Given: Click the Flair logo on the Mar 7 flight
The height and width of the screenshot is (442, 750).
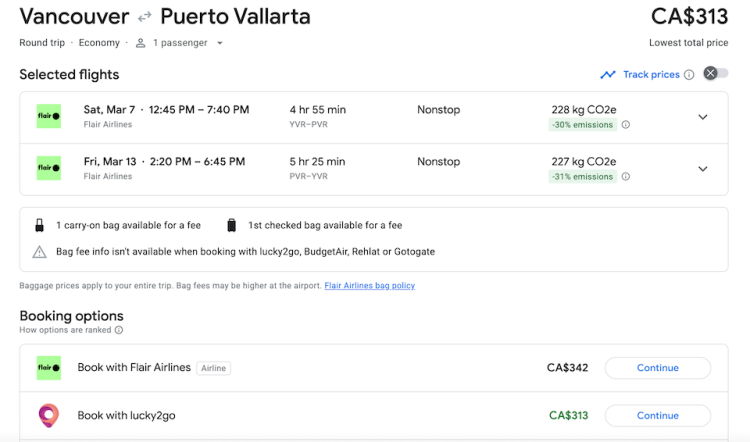Looking at the screenshot, I should [49, 116].
